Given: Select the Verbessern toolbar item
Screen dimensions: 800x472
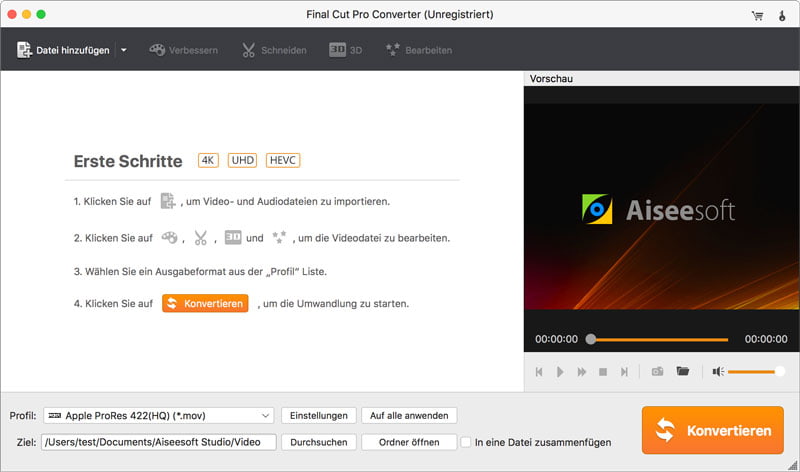Looking at the screenshot, I should point(183,50).
